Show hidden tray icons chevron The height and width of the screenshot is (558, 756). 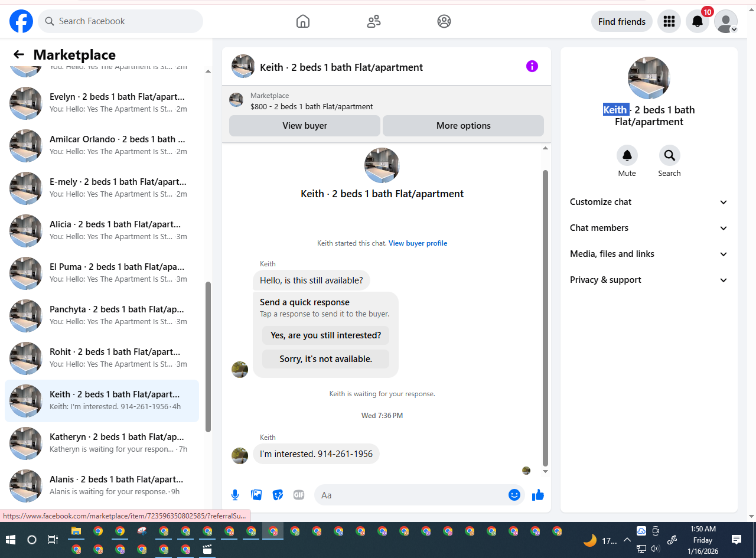tap(627, 539)
